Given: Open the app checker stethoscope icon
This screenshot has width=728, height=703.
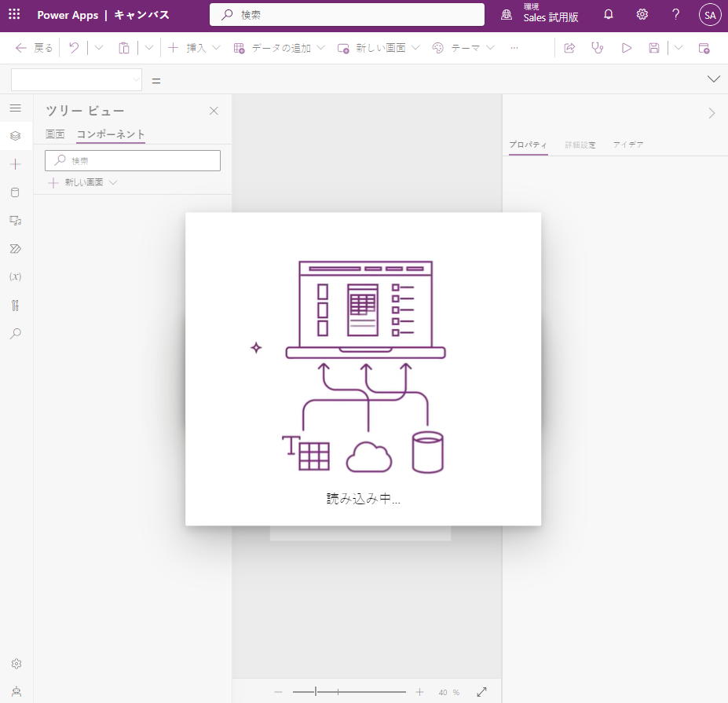Looking at the screenshot, I should [x=597, y=48].
